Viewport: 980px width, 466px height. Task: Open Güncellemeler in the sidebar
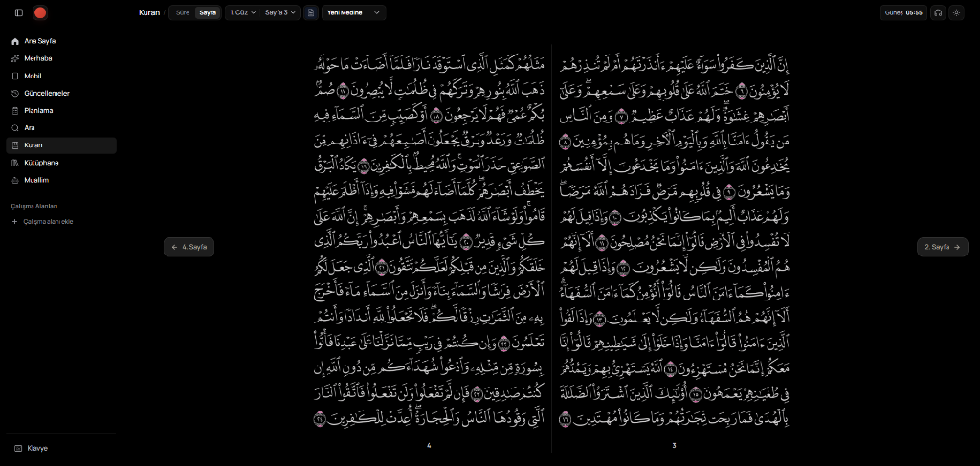[x=61, y=93]
